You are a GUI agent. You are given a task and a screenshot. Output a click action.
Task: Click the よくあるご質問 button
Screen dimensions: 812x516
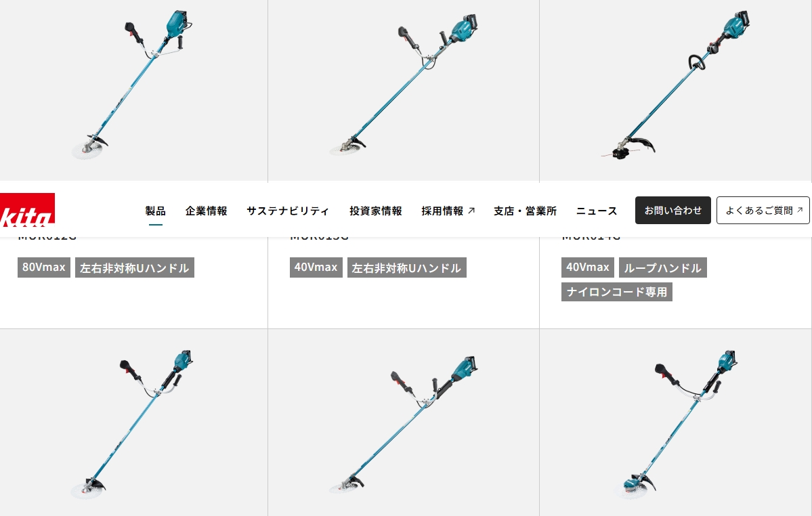[763, 210]
